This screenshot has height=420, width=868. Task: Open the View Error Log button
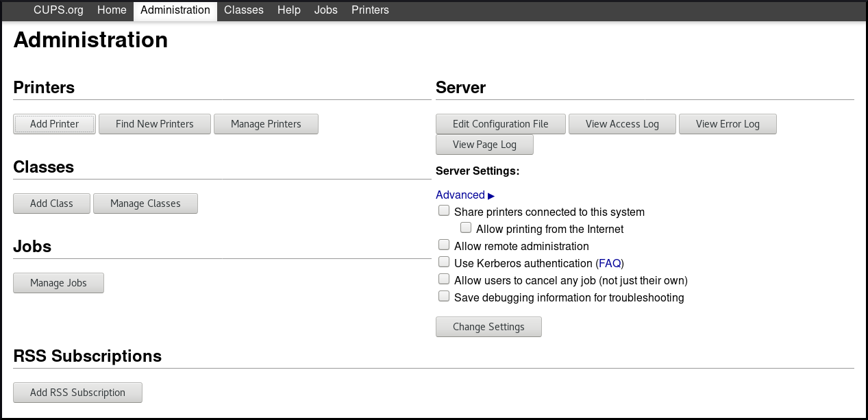(x=728, y=124)
